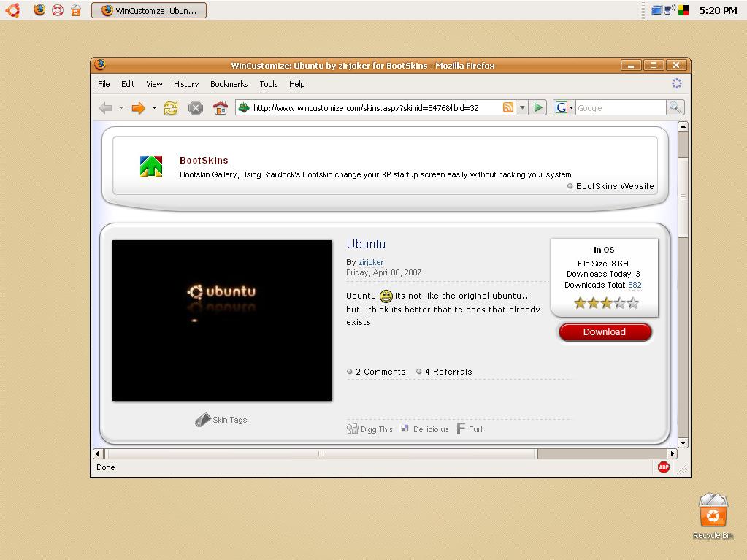Click the horizontal scrollbar thumb
The height and width of the screenshot is (560, 747).
pyautogui.click(x=321, y=454)
